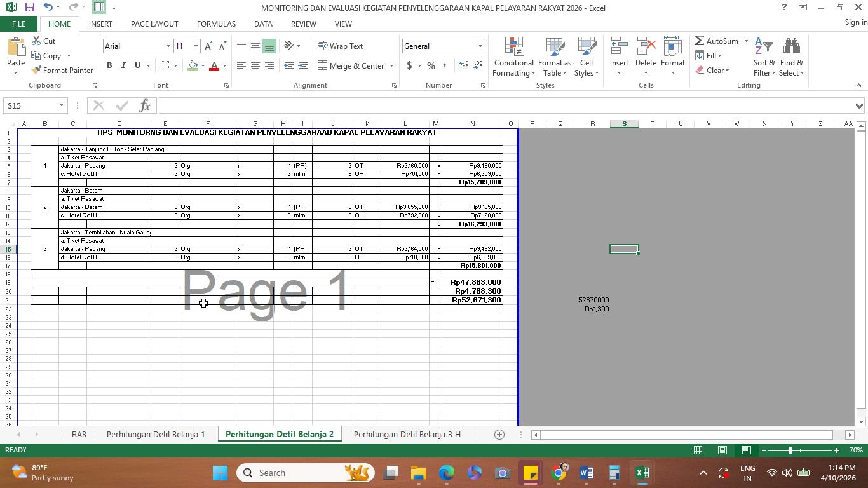The height and width of the screenshot is (488, 868).
Task: Expand the formula bar
Action: tap(859, 106)
